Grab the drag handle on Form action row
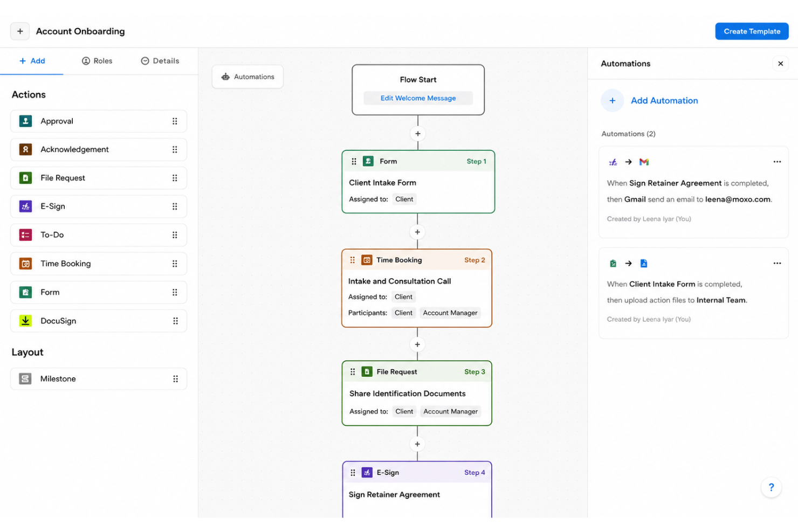Screen dimensions: 798x532 pos(175,292)
